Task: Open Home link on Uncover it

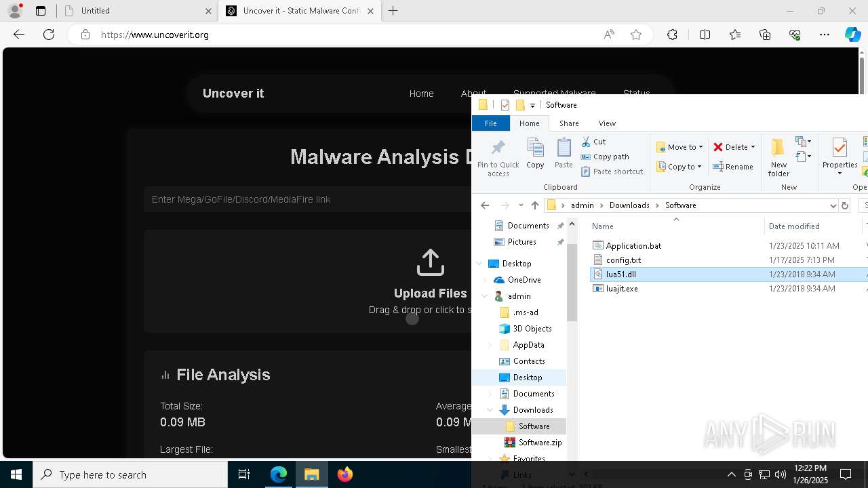Action: point(421,94)
